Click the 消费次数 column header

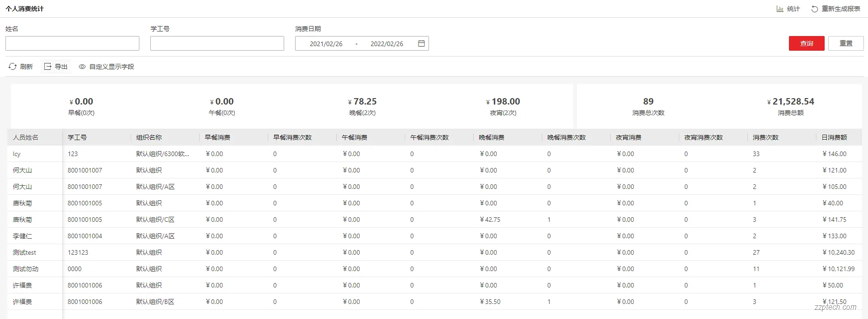(766, 137)
